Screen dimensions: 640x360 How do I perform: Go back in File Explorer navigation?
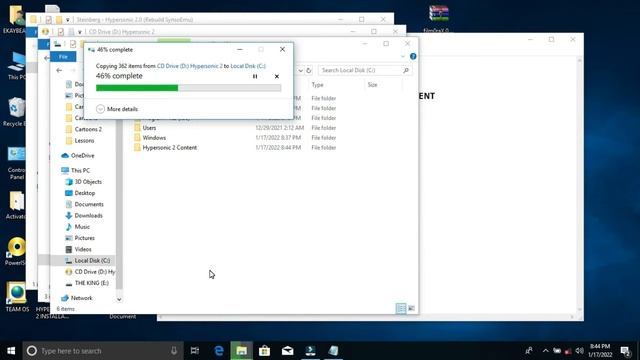[x=59, y=70]
